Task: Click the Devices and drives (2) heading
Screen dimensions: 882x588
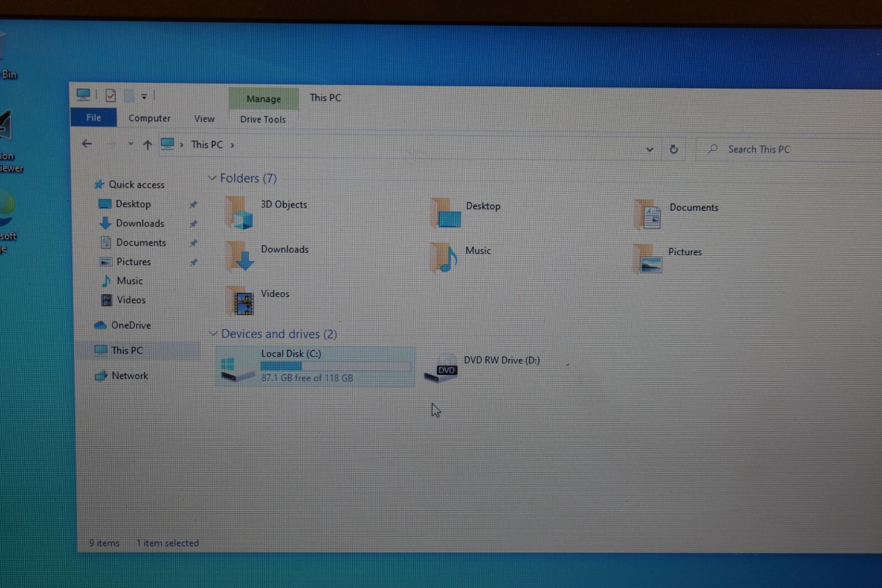Action: pyautogui.click(x=279, y=334)
